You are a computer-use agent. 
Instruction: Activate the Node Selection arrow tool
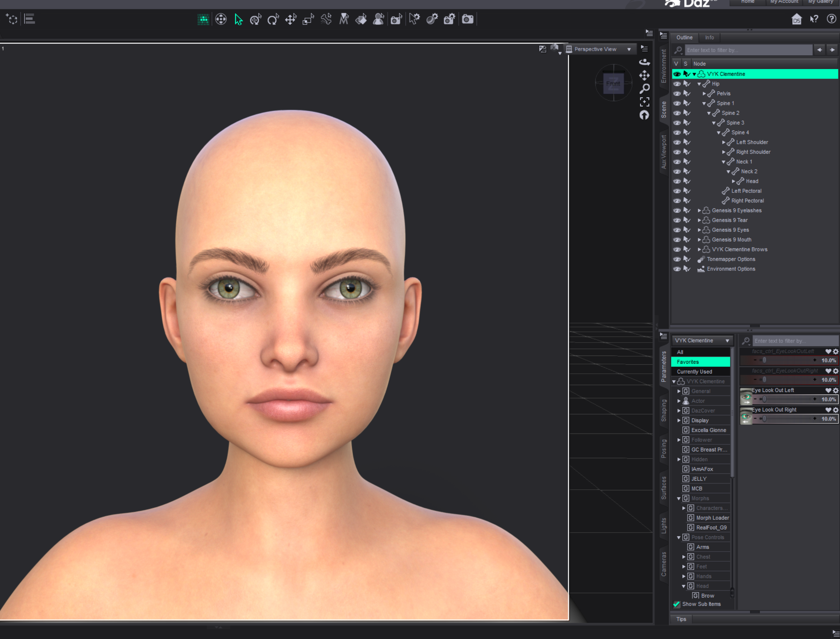[238, 19]
